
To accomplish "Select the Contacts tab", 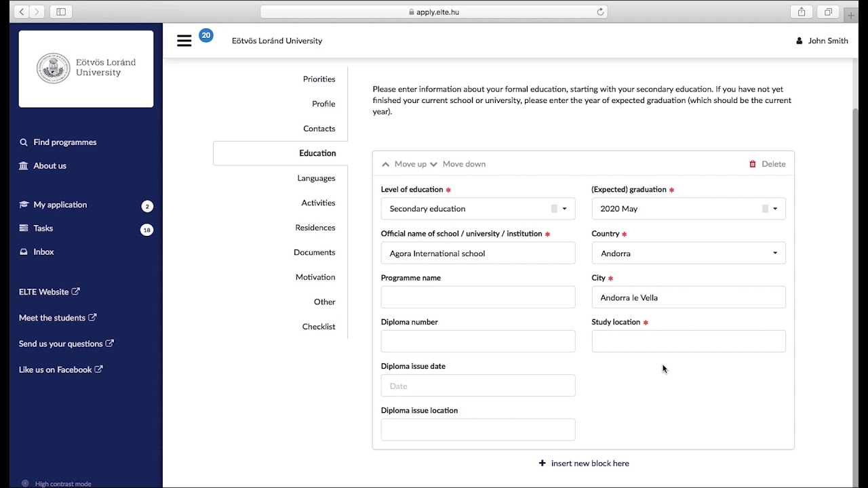I will [319, 128].
